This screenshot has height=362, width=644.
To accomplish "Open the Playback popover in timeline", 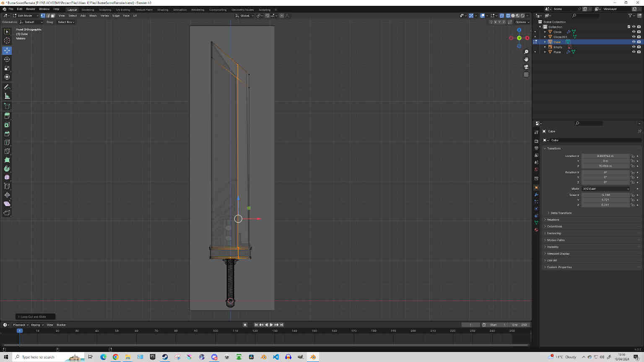I will [21, 325].
